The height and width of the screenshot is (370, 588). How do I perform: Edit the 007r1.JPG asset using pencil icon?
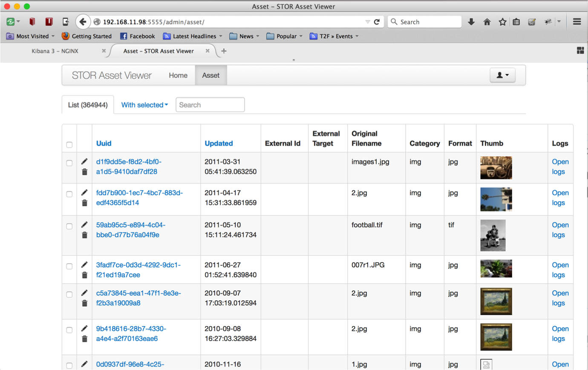click(84, 265)
